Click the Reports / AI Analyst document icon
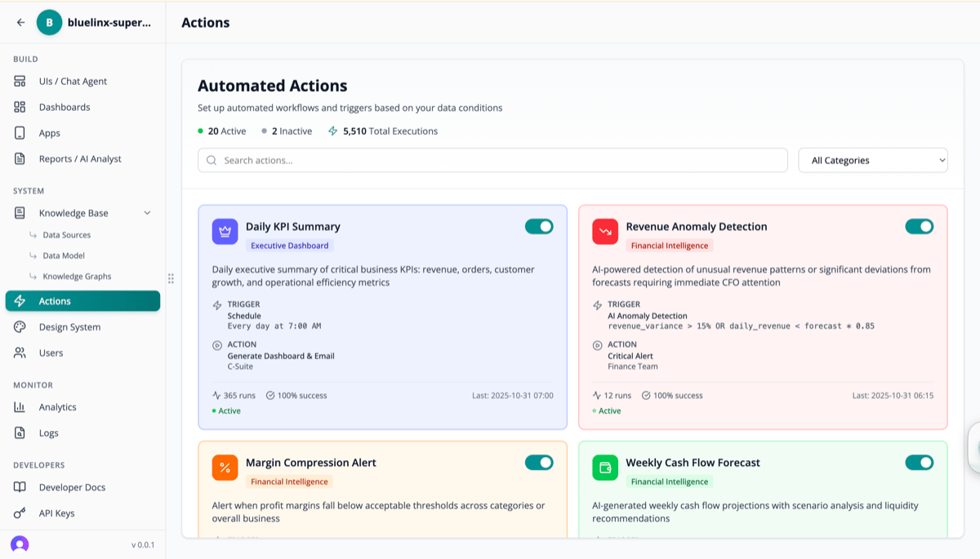The width and height of the screenshot is (980, 559). [x=20, y=159]
